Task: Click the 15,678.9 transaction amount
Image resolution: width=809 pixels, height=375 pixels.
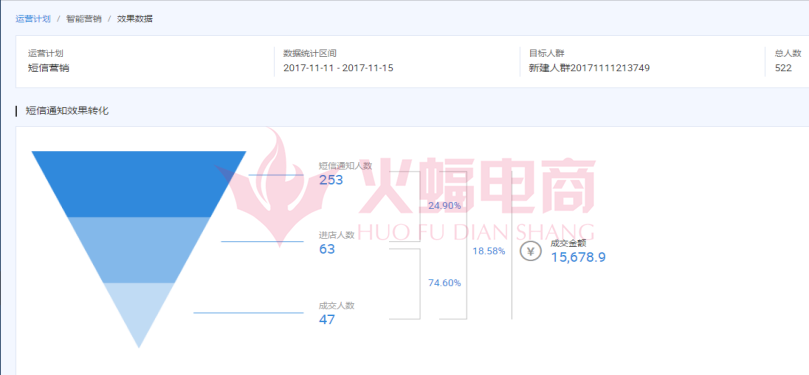Action: [578, 257]
